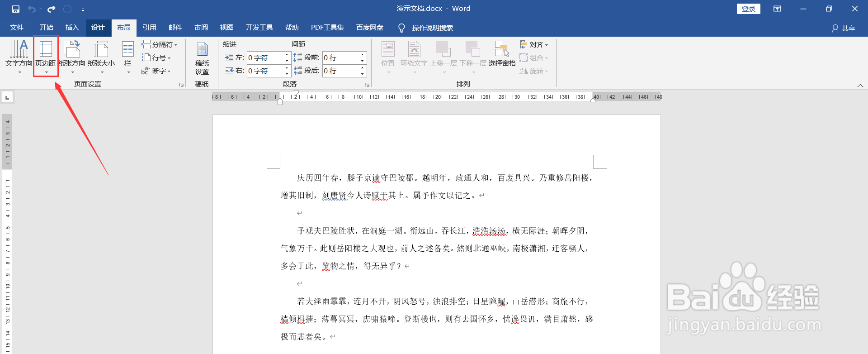This screenshot has width=868, height=354.
Task: Open the 页边距 margins menu
Action: pos(46,57)
